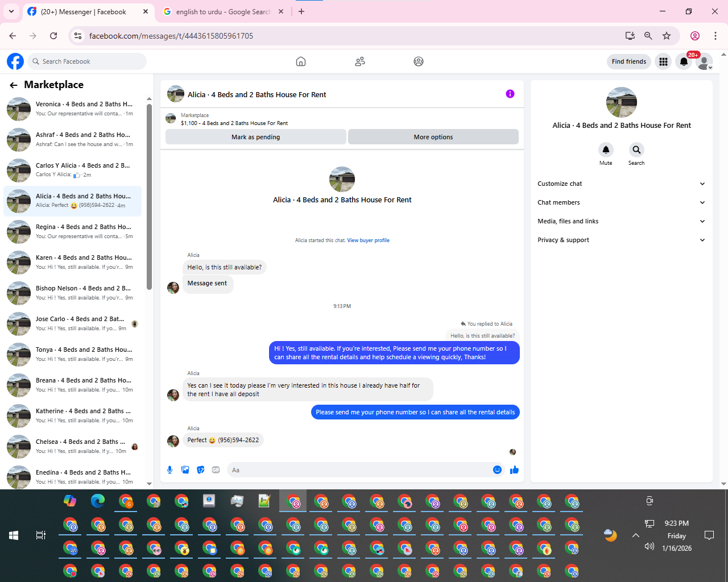This screenshot has width=728, height=582.
Task: Open Carlos Y Alicia conversation
Action: pos(73,171)
